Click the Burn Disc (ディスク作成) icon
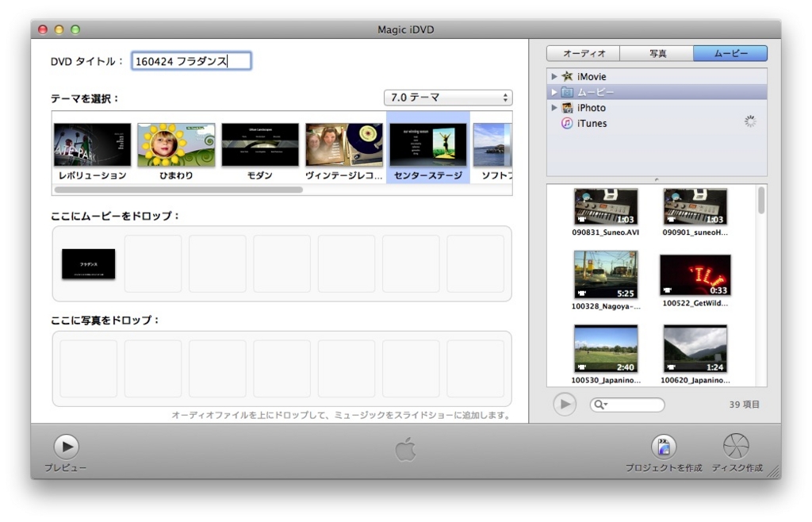 click(736, 447)
